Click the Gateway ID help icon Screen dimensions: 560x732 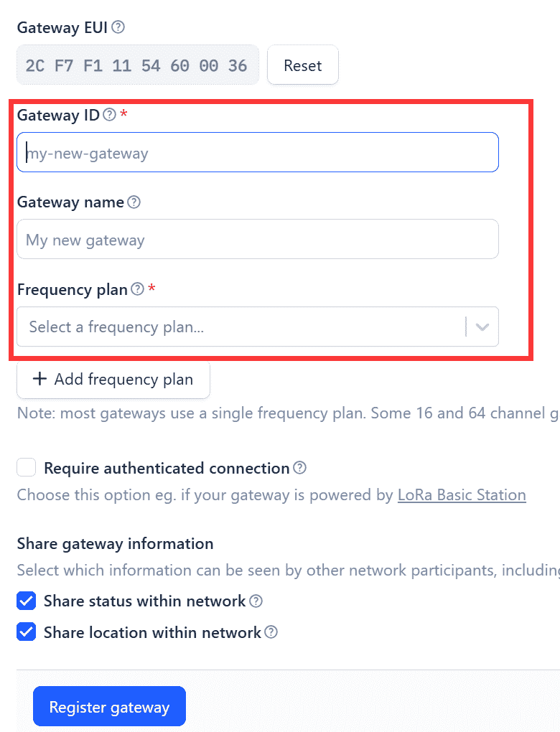109,114
